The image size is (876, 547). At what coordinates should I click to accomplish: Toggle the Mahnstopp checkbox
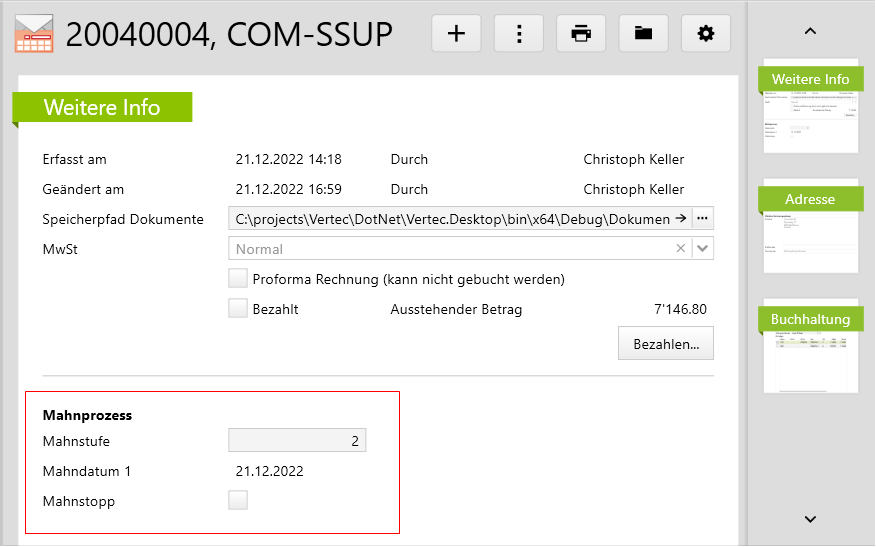pyautogui.click(x=238, y=501)
